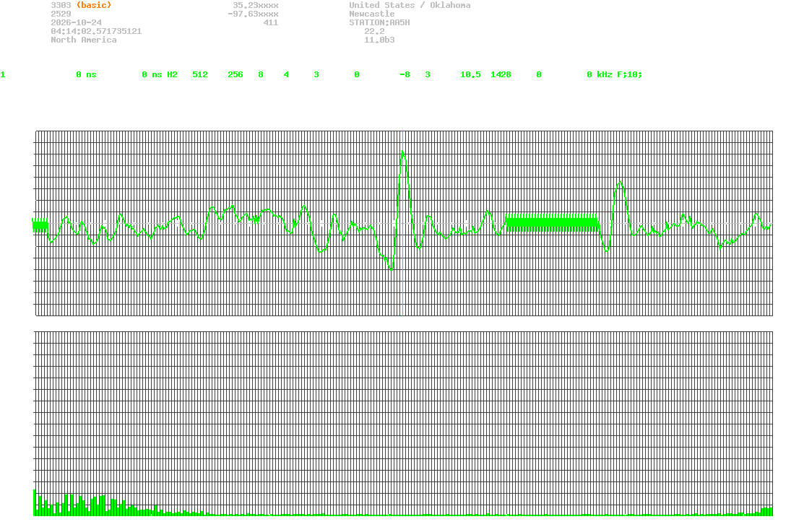The width and height of the screenshot is (791, 532).
Task: Click the green value 256
Action: click(235, 74)
